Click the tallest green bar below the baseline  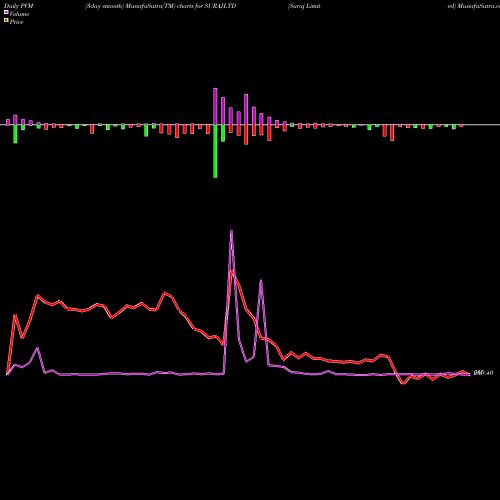coord(215,151)
